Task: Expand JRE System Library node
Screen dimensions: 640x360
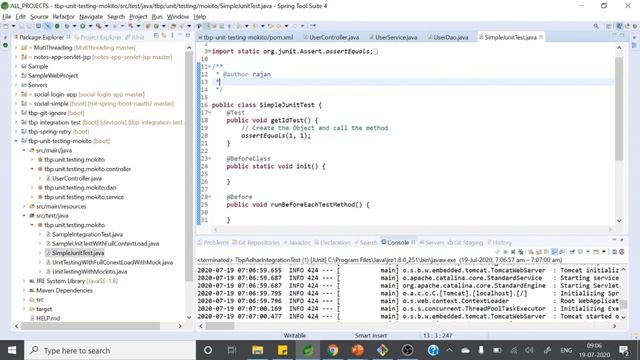Action: pos(24,281)
